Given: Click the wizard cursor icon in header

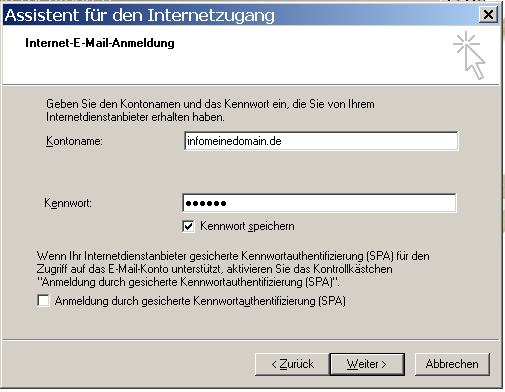Looking at the screenshot, I should (x=470, y=56).
